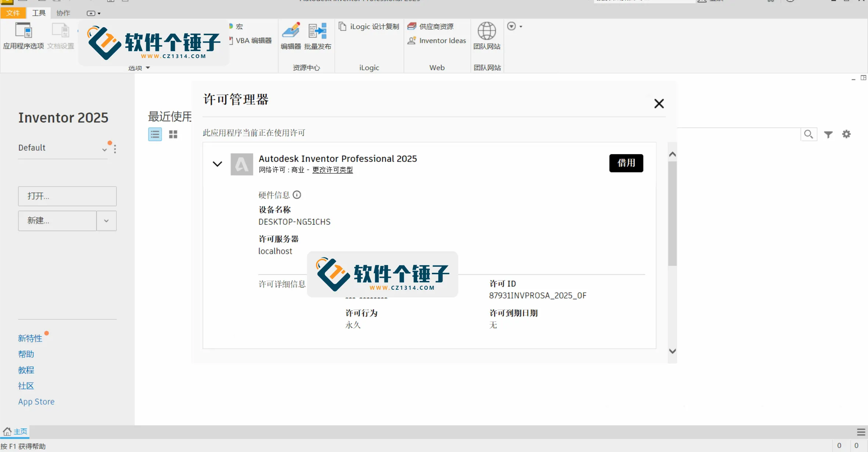Viewport: 868px width, 452px height.
Task: Click the license list scrollbar thumb
Action: [672, 214]
